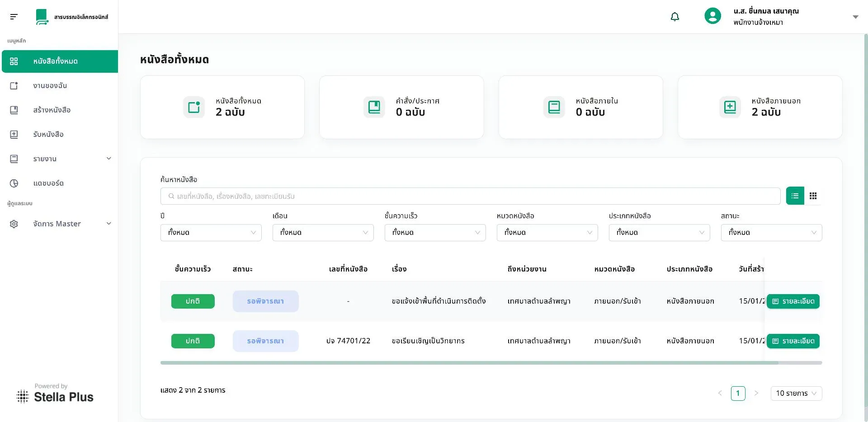868x422 pixels.
Task: Click the สถานะ column header
Action: tap(242, 269)
